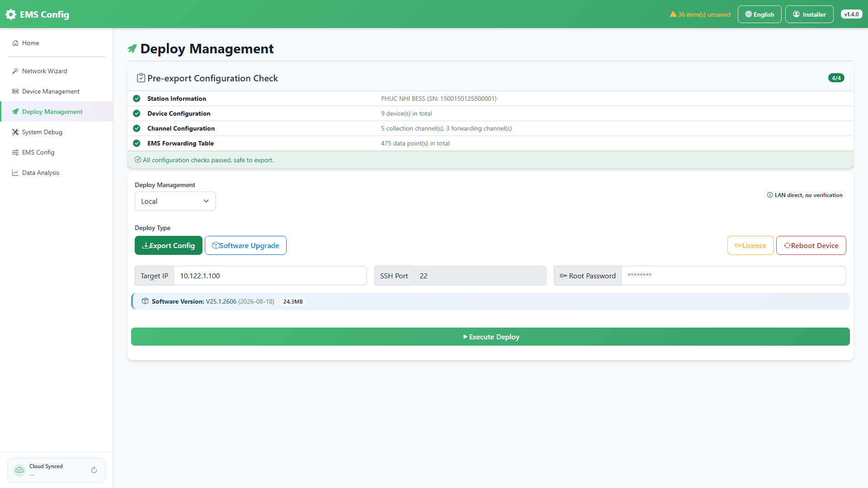
Task: Click the Execute Deploy button
Action: [x=491, y=337]
